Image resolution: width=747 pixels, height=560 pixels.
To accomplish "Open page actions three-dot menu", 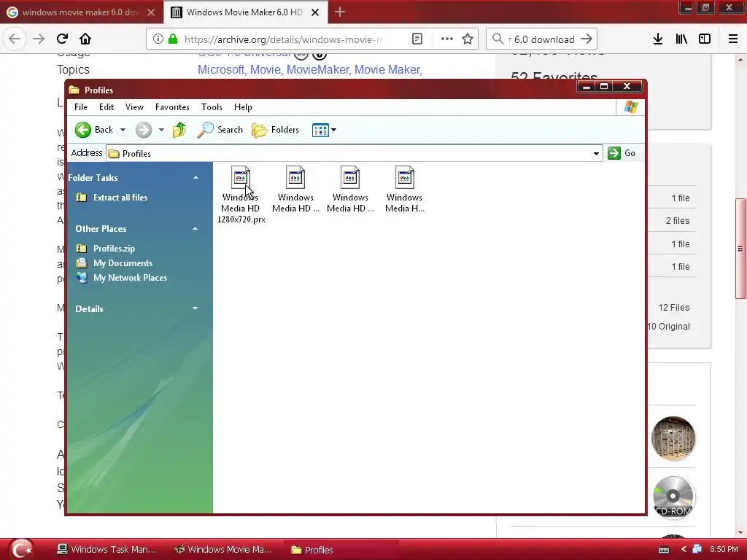I will tap(447, 39).
